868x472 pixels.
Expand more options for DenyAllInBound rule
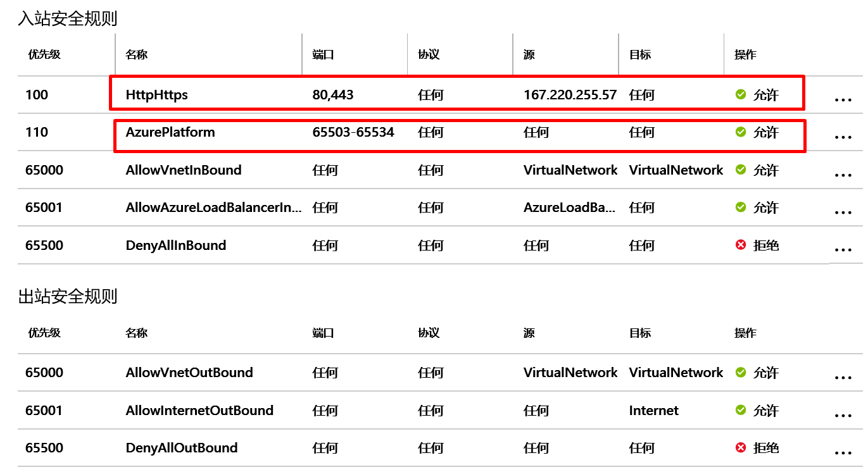(x=843, y=250)
